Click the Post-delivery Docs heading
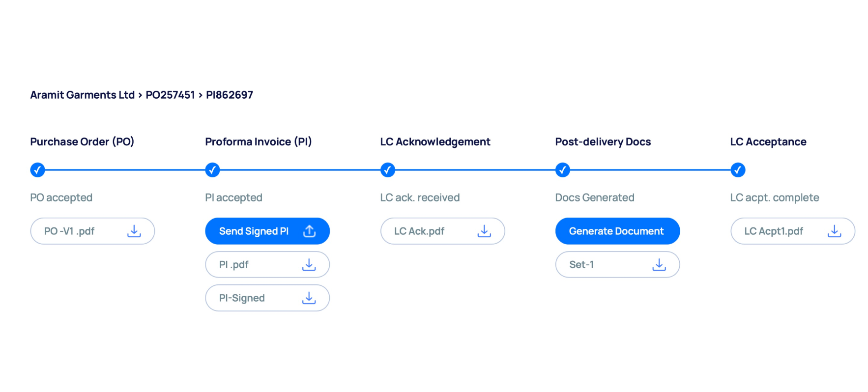 [603, 142]
